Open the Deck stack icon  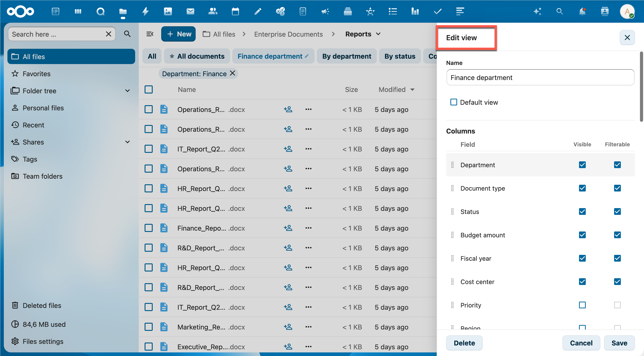tap(348, 11)
